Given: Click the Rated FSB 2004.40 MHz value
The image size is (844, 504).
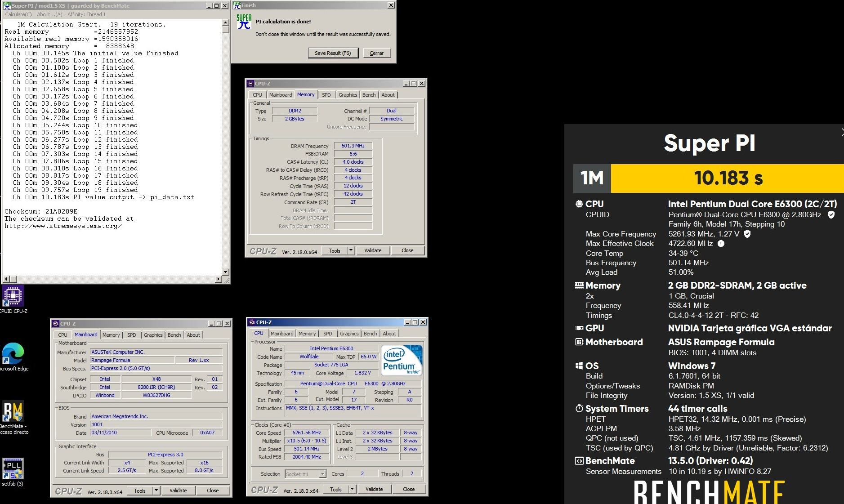Looking at the screenshot, I should (307, 457).
